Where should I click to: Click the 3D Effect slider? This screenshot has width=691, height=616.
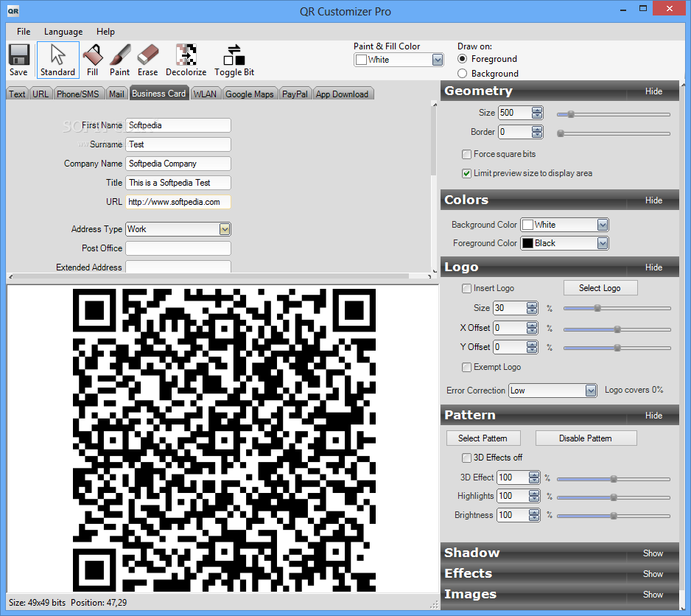[614, 479]
